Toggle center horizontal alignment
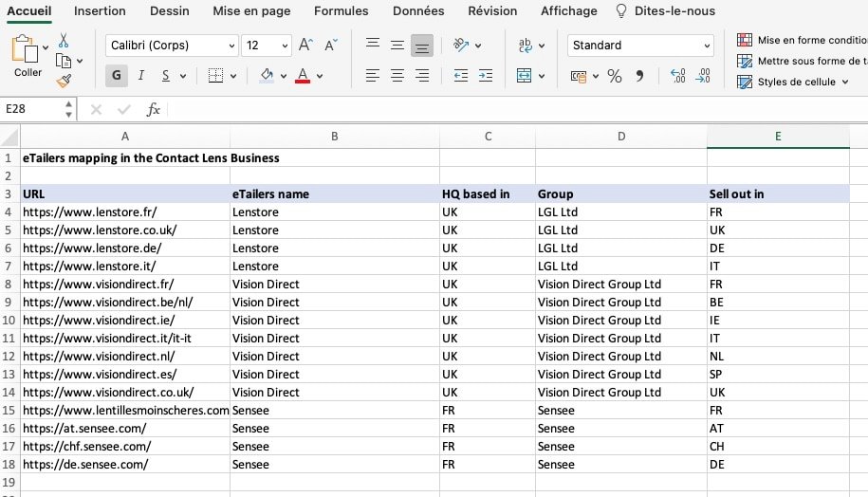The width and height of the screenshot is (868, 497). [397, 76]
